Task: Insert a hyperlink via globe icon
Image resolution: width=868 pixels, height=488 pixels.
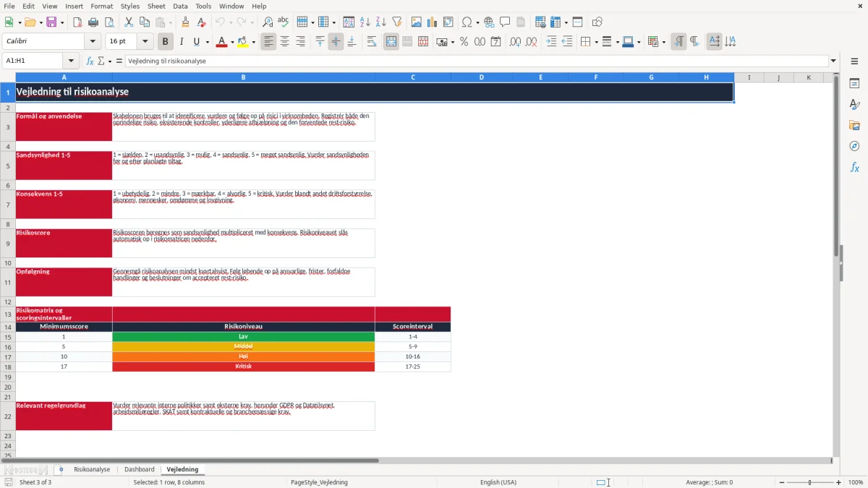Action: pyautogui.click(x=489, y=22)
